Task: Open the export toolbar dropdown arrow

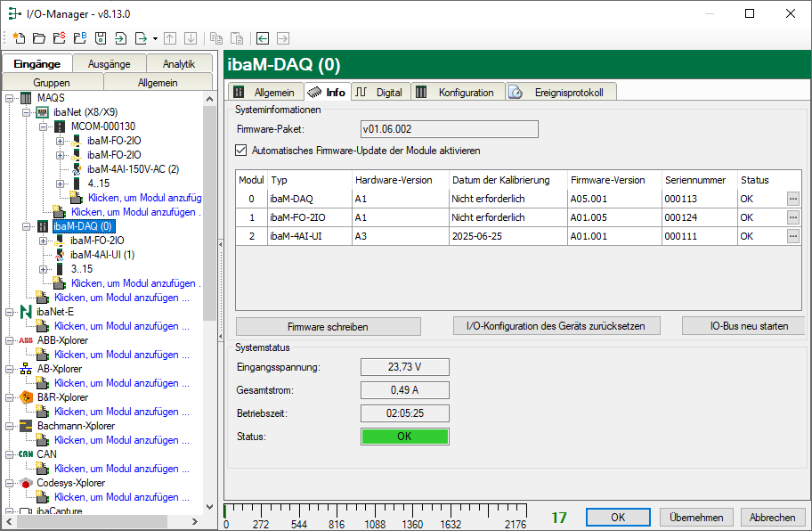Action: (155, 38)
